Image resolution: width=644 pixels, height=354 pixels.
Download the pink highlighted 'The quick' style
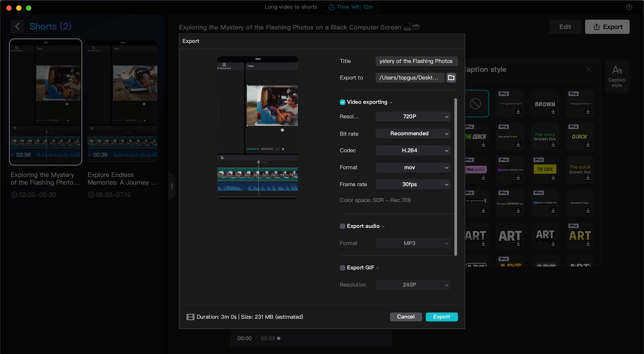pos(483,178)
